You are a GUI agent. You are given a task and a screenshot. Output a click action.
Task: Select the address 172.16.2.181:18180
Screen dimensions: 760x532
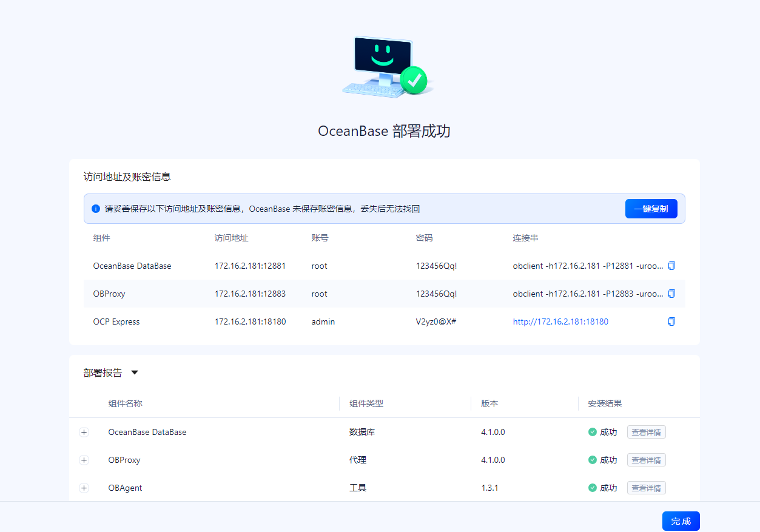250,322
